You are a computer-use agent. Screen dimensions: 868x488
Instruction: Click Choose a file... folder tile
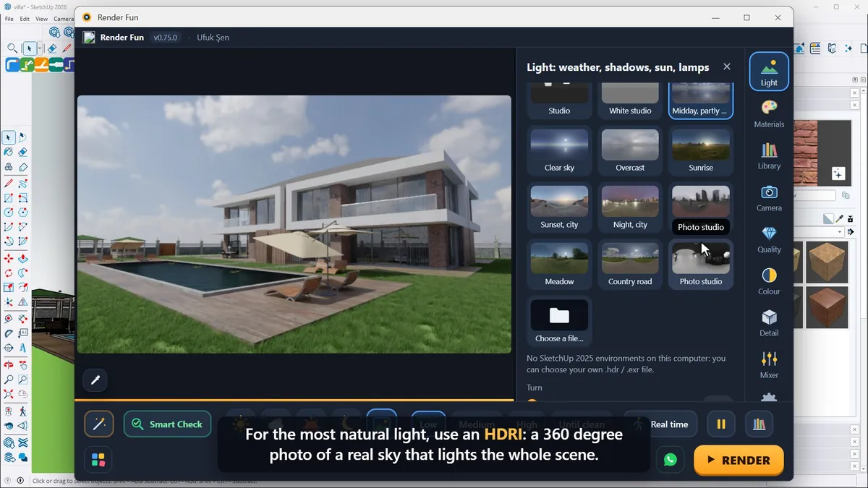tap(559, 322)
